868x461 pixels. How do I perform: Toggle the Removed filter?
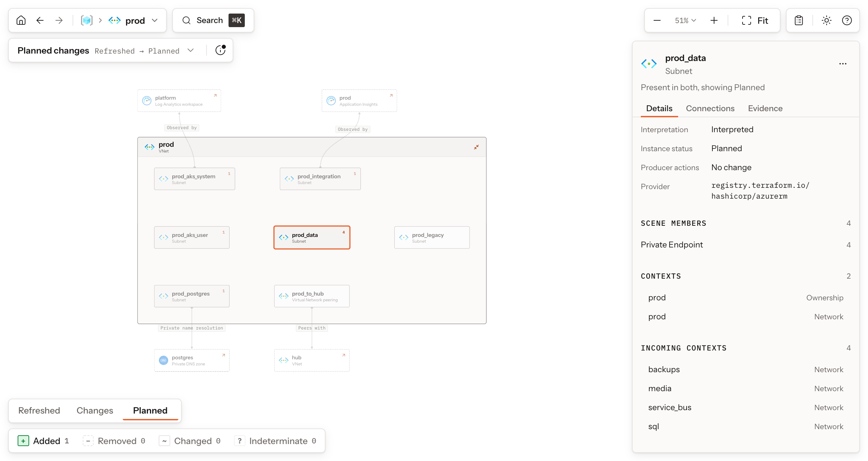(x=114, y=441)
